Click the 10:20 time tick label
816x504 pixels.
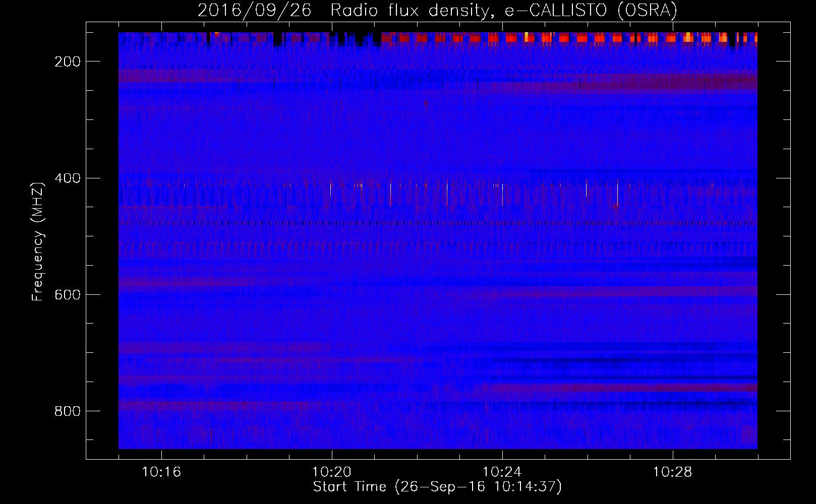click(332, 472)
